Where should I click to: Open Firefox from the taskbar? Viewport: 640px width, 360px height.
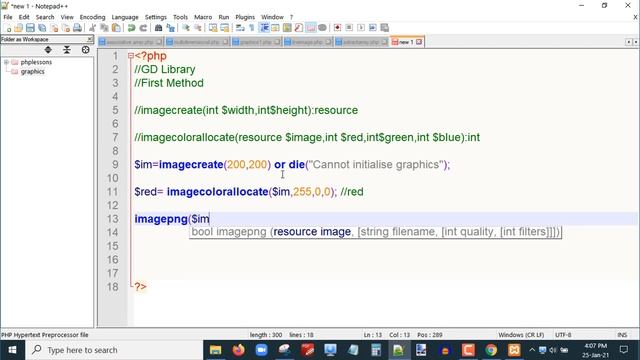(238, 350)
